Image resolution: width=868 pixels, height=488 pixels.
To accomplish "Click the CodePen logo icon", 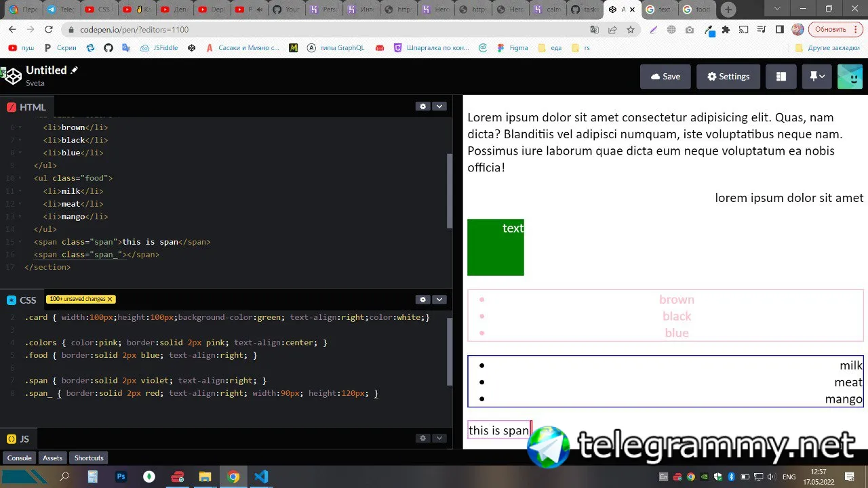I will click(x=12, y=76).
